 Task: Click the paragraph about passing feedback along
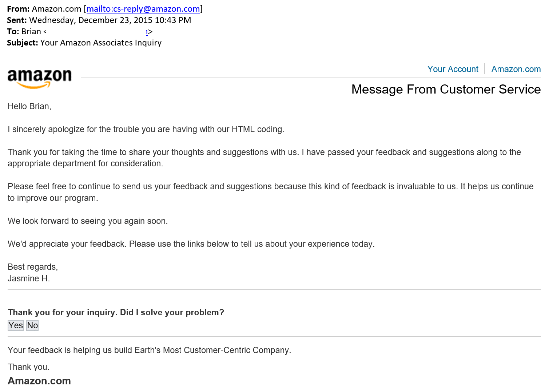click(264, 158)
